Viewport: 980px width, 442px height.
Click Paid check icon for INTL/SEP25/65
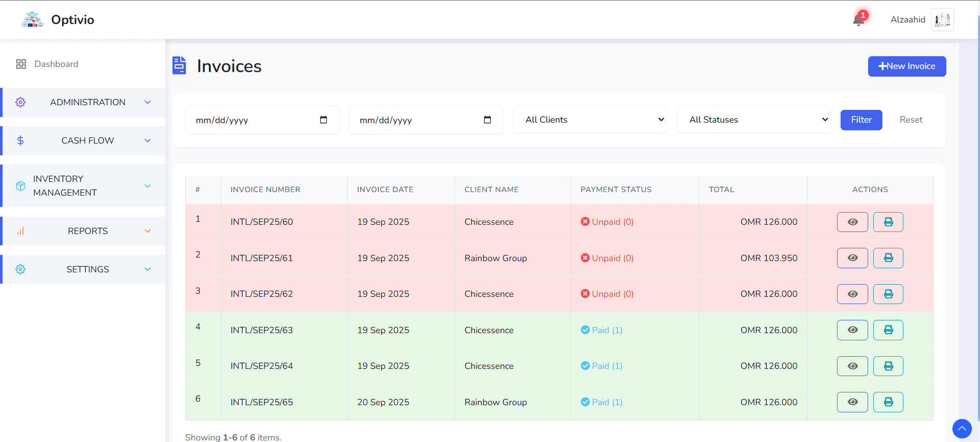pyautogui.click(x=585, y=402)
